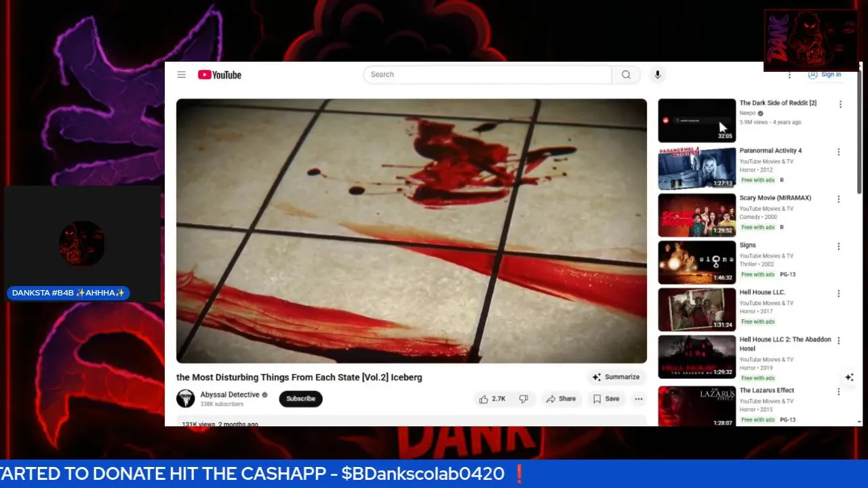Click the Paranormal Activity 4 title
The width and height of the screenshot is (868, 488).
770,150
